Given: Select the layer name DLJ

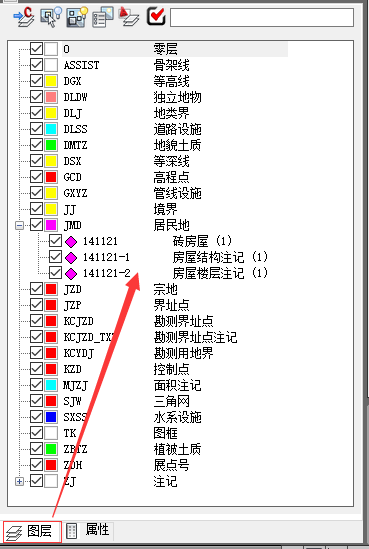Looking at the screenshot, I should 72,113.
